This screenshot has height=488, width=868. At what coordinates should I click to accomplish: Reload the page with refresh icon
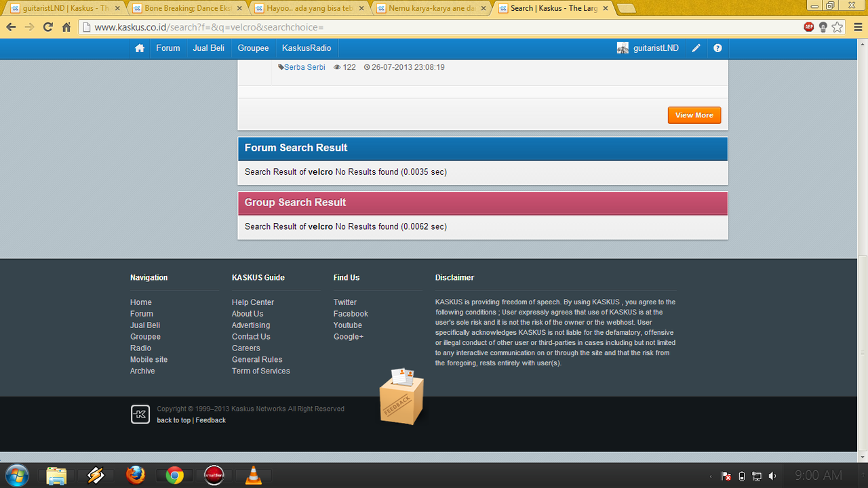click(47, 27)
